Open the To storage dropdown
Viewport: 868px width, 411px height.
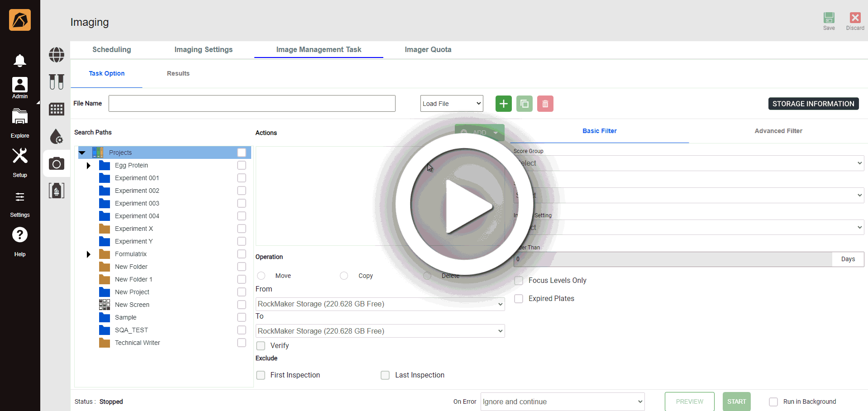coord(380,331)
